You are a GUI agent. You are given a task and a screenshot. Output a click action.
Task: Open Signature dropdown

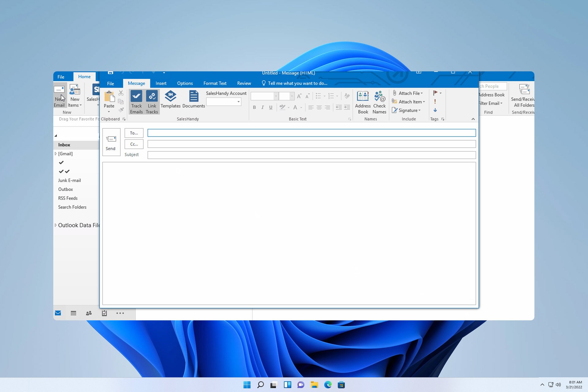(x=406, y=110)
